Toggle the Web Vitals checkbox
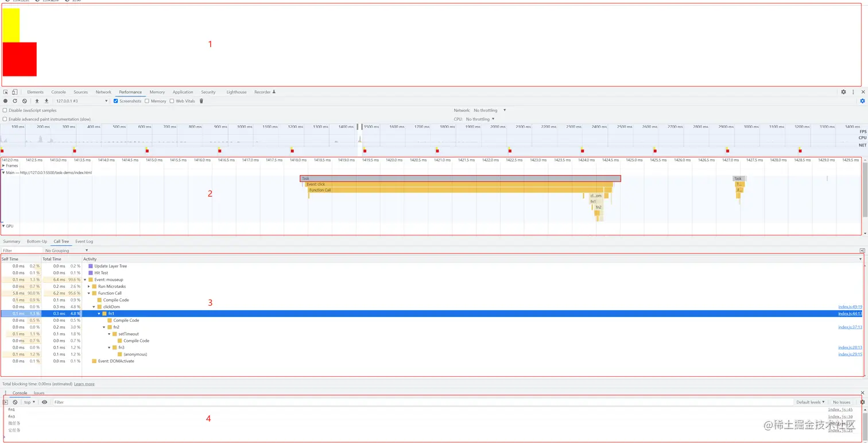The image size is (868, 443). 172,101
